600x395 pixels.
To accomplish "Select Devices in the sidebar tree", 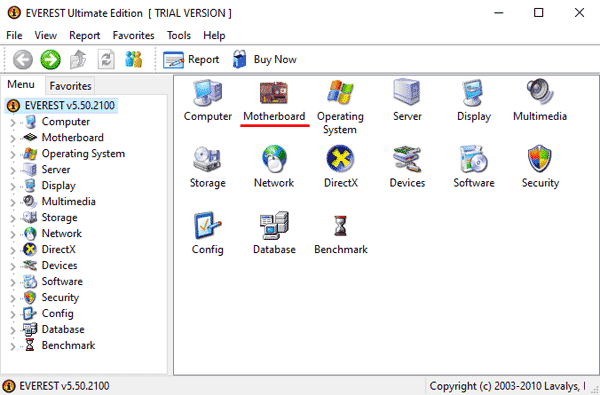I will point(59,265).
